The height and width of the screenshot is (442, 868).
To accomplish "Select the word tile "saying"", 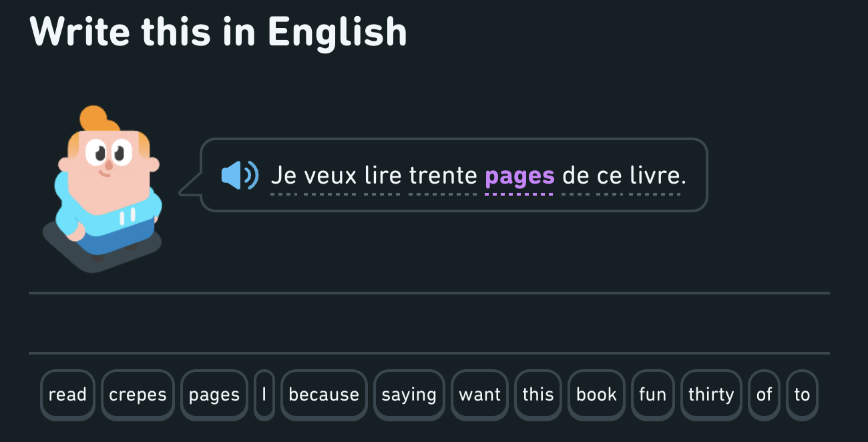I will (409, 395).
